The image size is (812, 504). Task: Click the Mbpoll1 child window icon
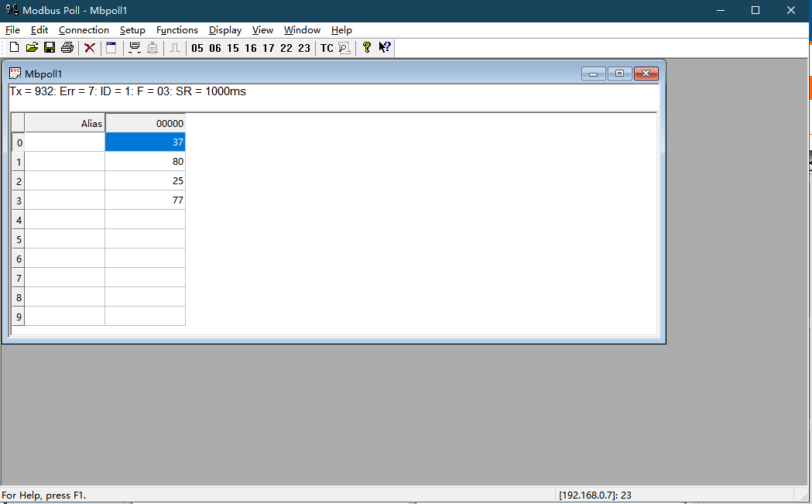15,74
